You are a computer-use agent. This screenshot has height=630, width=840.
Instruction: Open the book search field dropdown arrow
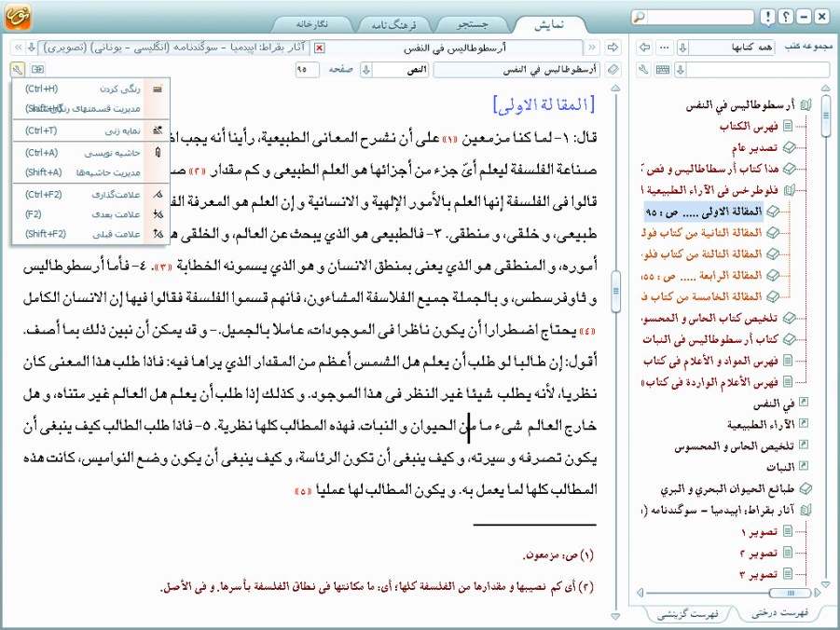(x=681, y=69)
